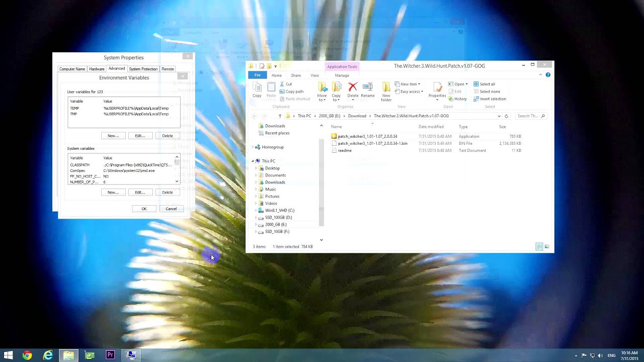
Task: Switch to Details view icon in status bar
Action: [x=539, y=247]
